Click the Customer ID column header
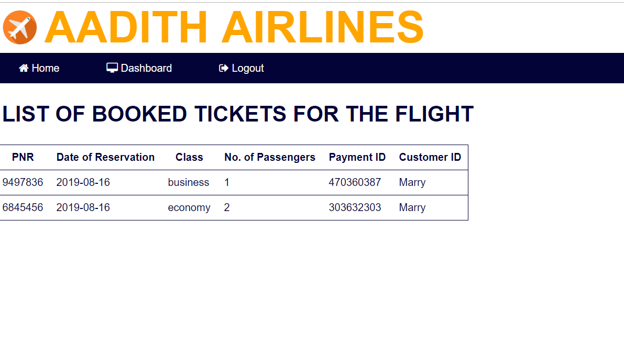 point(430,157)
